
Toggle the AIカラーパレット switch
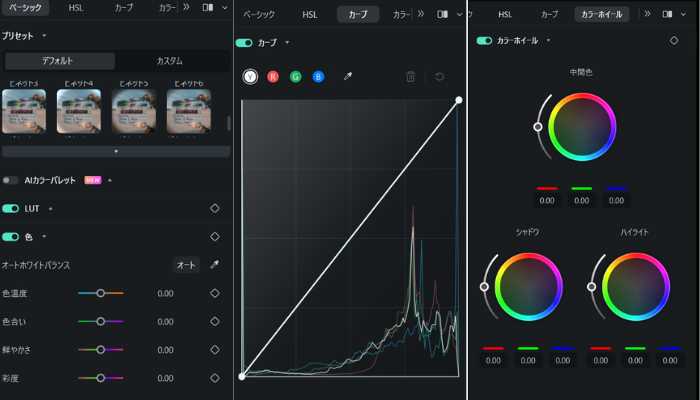click(11, 180)
